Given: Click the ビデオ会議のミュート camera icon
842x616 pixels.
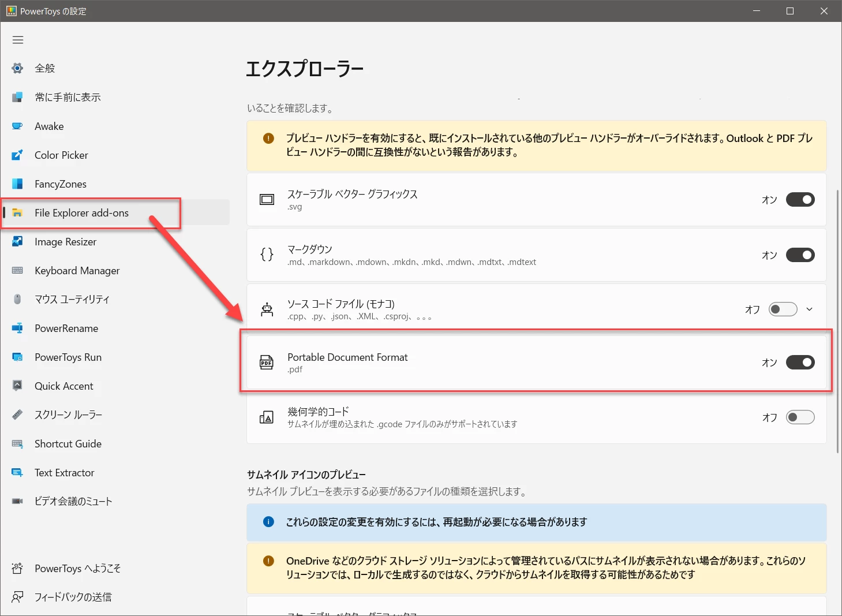Looking at the screenshot, I should click(17, 501).
